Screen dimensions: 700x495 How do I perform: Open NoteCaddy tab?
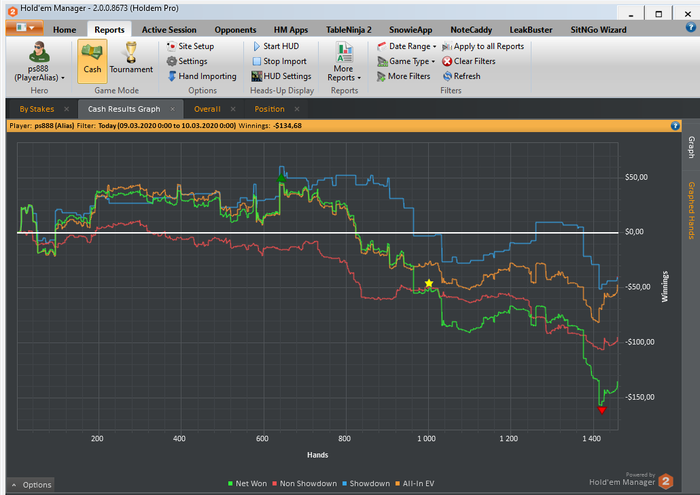471,30
